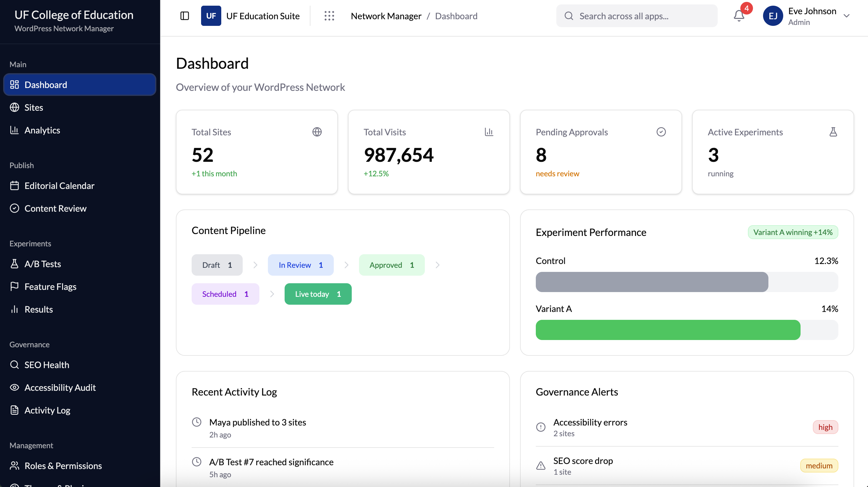This screenshot has width=868, height=487.
Task: Click the Accessibility Audit eye icon
Action: (x=14, y=387)
